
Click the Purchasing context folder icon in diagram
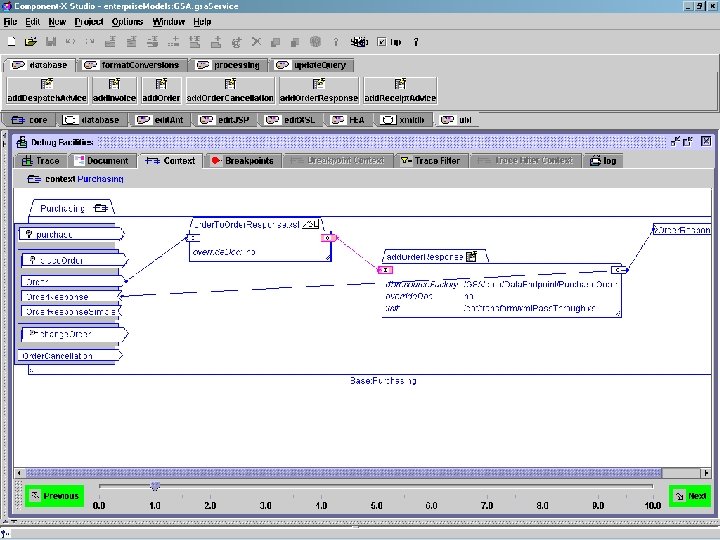tap(101, 208)
